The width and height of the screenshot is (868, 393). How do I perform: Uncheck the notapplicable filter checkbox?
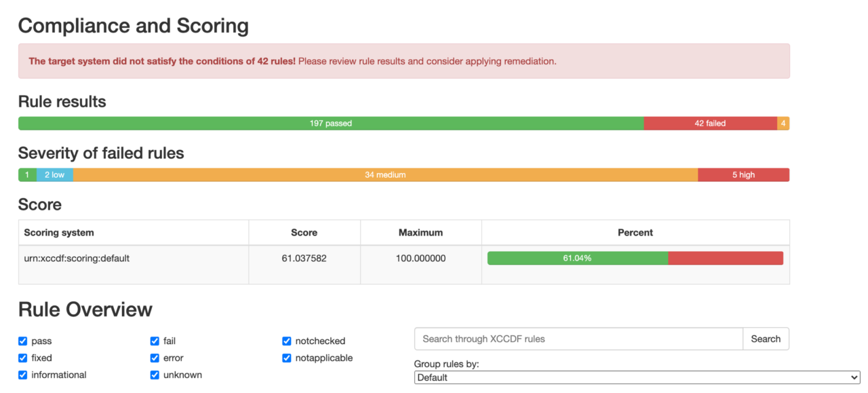click(x=287, y=358)
